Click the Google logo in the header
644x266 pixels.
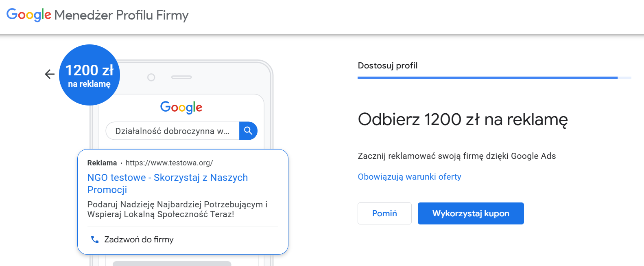[x=29, y=15]
